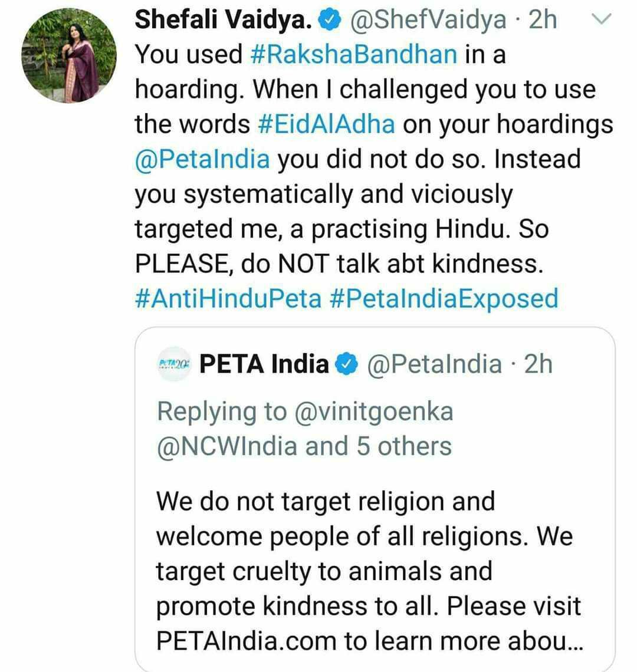Click the 2h timestamp of Shefali's tweet
637x672 pixels.
click(543, 19)
